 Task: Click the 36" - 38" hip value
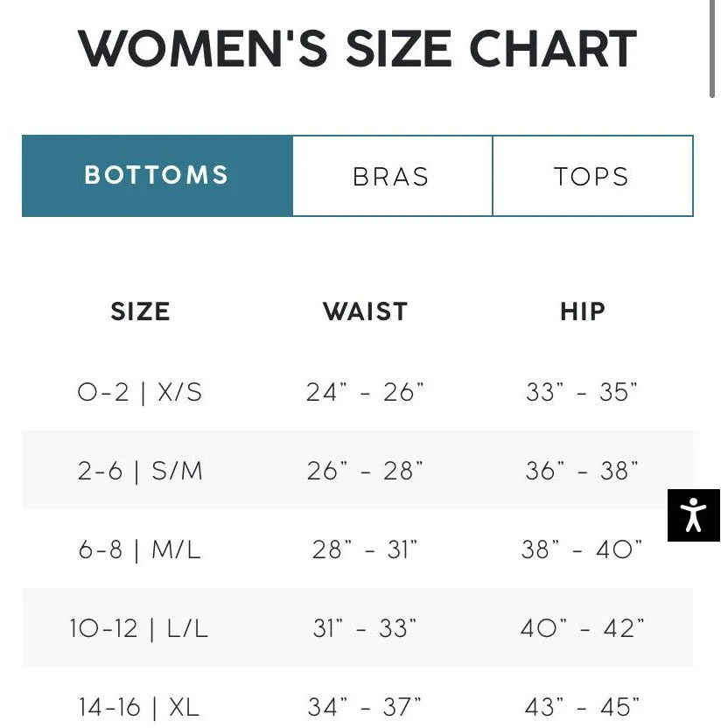point(582,471)
